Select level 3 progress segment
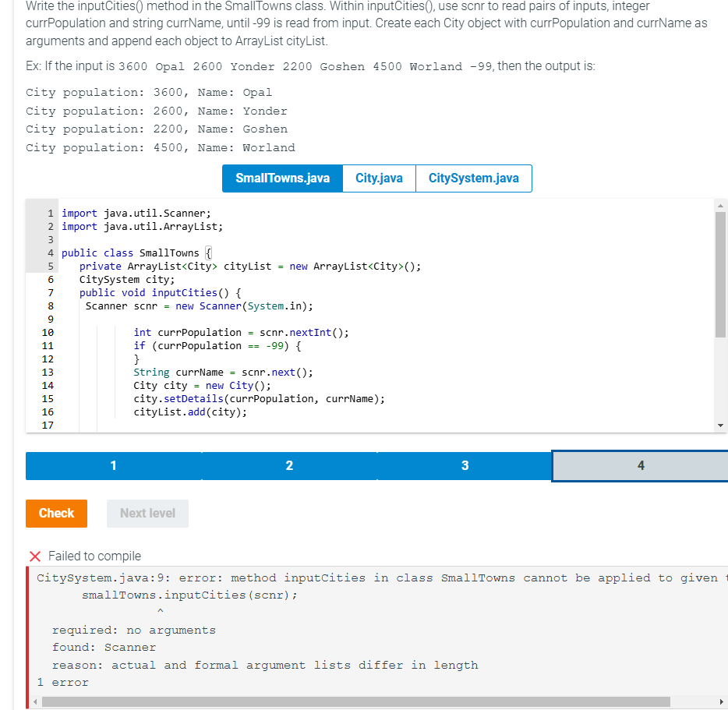The height and width of the screenshot is (710, 728). tap(465, 466)
